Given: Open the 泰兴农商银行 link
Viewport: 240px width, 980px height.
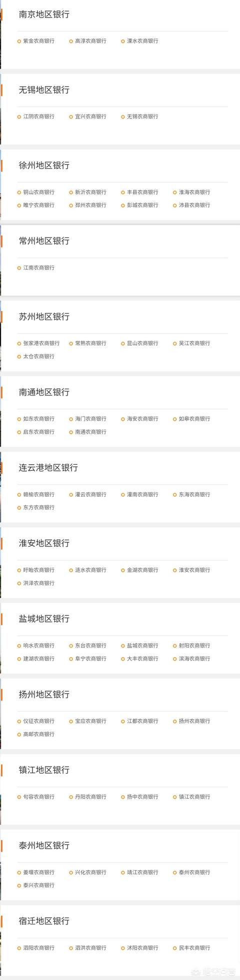Looking at the screenshot, I should [39, 885].
